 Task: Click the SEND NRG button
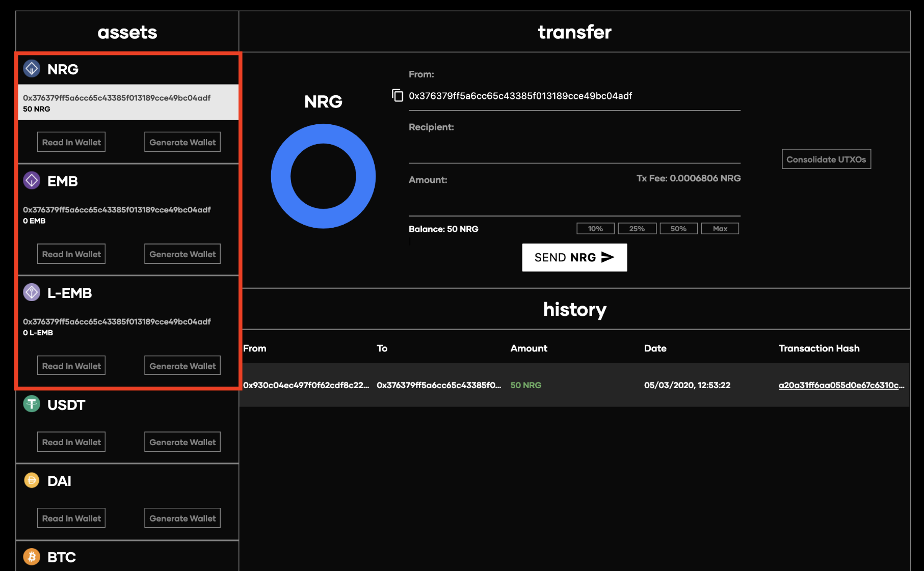pos(574,257)
